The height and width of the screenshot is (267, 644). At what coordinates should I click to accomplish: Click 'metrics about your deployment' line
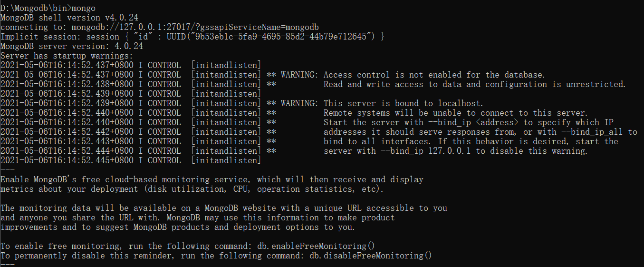192,189
